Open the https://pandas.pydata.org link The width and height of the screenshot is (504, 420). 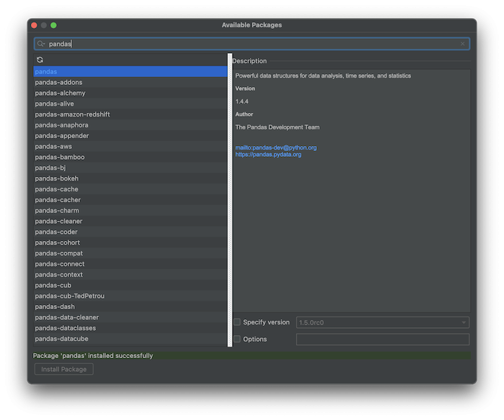268,155
